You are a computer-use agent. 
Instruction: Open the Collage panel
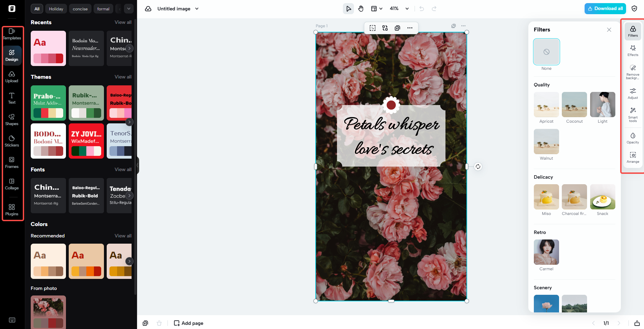click(12, 184)
